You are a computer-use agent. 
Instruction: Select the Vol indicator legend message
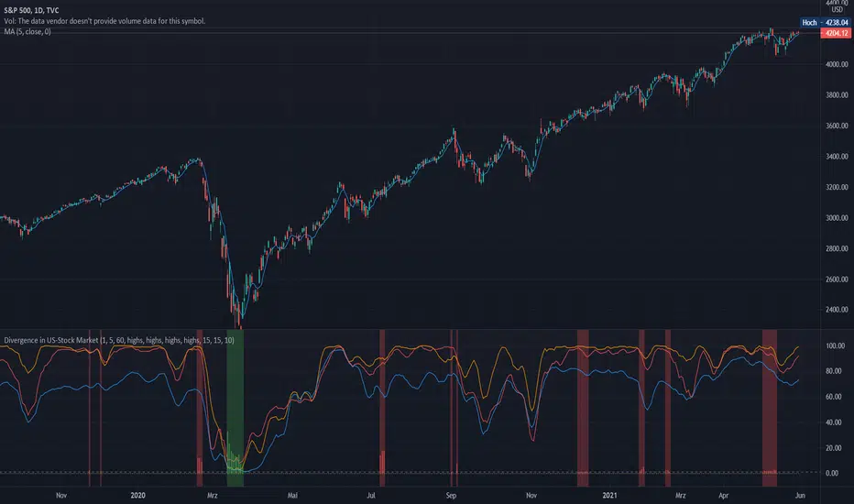point(104,21)
